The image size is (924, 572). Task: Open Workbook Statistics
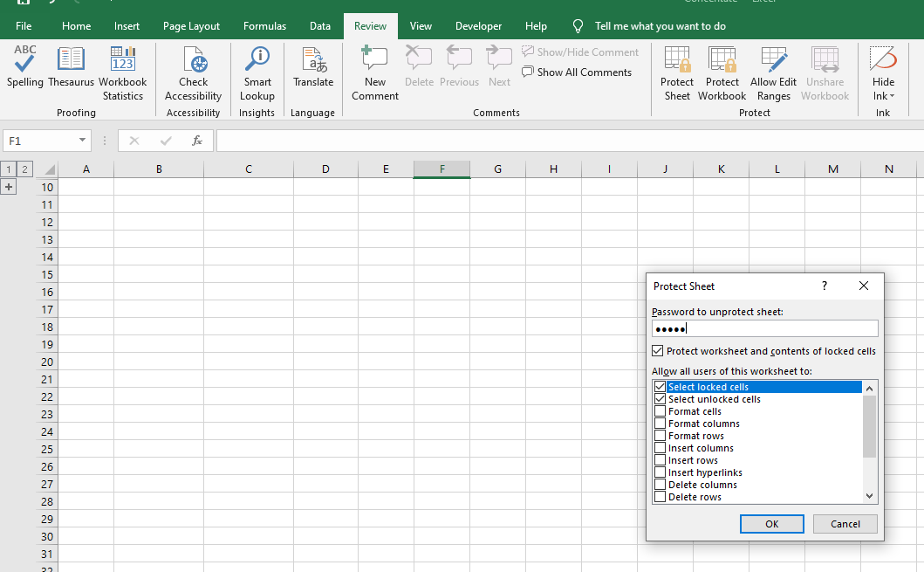tap(123, 72)
